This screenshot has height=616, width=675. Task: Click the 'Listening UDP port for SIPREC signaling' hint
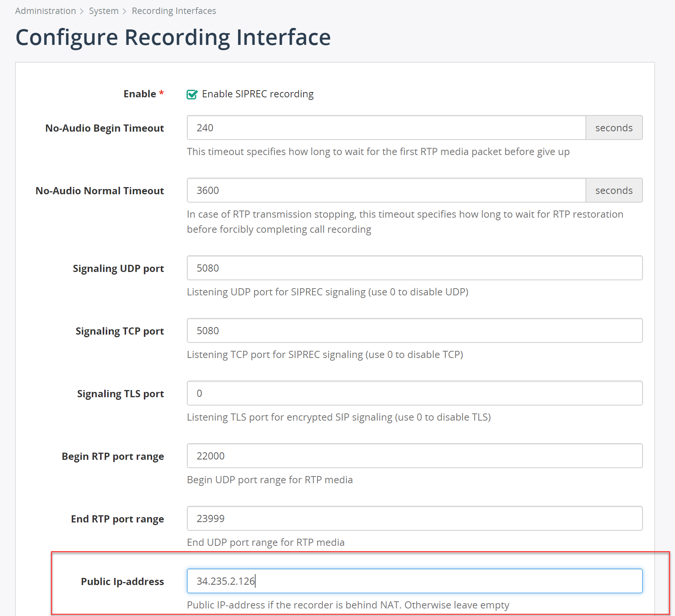(x=328, y=292)
